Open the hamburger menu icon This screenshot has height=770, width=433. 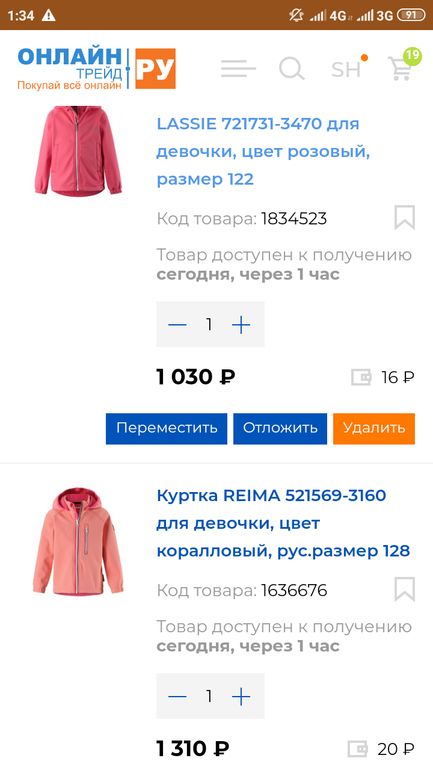238,69
